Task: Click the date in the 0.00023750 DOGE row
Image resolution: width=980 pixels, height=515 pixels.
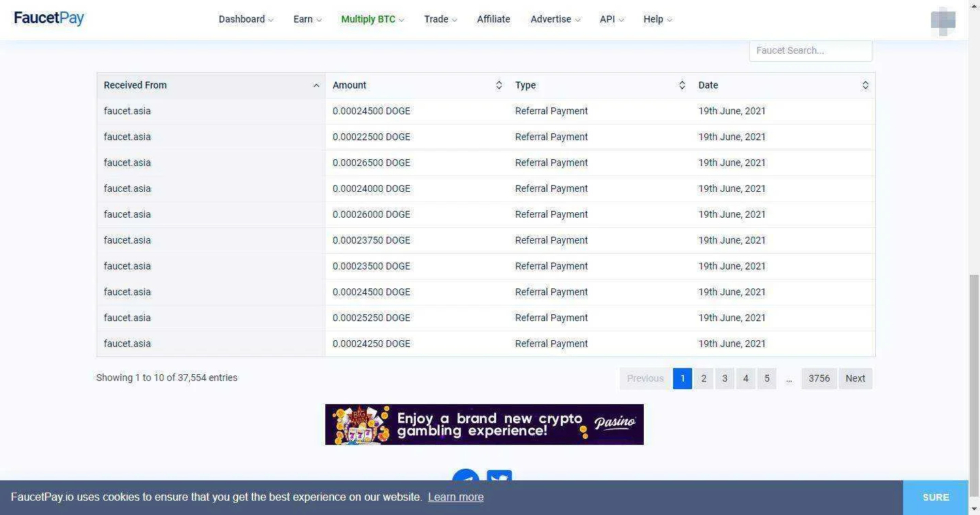Action: tap(732, 240)
